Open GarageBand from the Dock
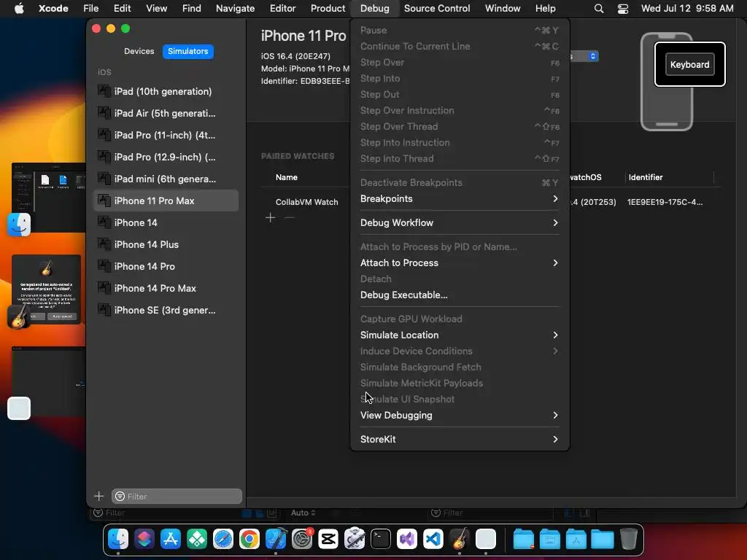 click(x=460, y=539)
